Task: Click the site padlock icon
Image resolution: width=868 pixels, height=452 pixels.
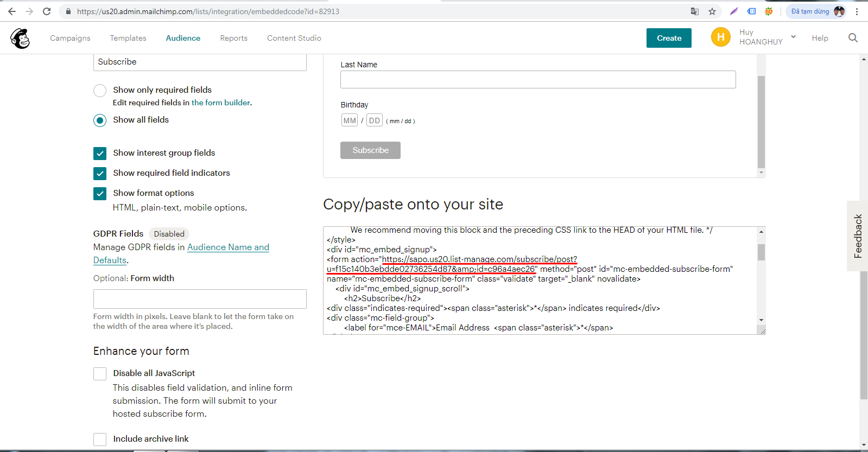Action: 68,11
